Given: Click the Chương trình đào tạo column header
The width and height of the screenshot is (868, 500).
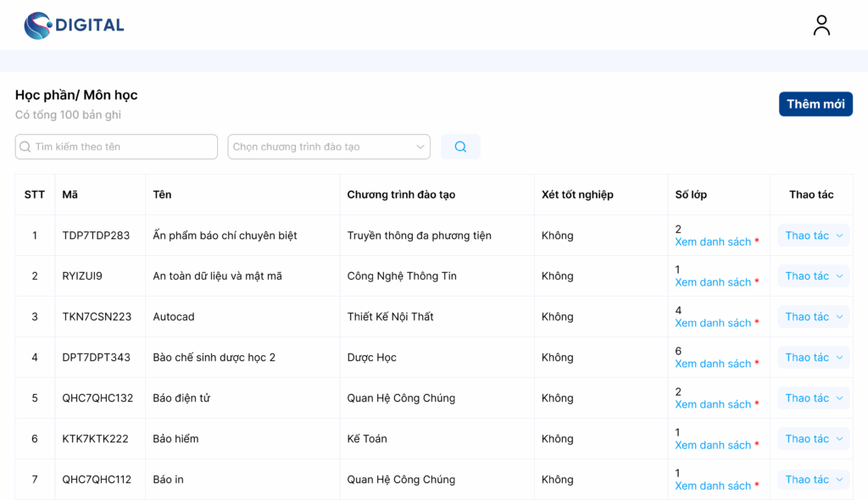Looking at the screenshot, I should [x=401, y=195].
